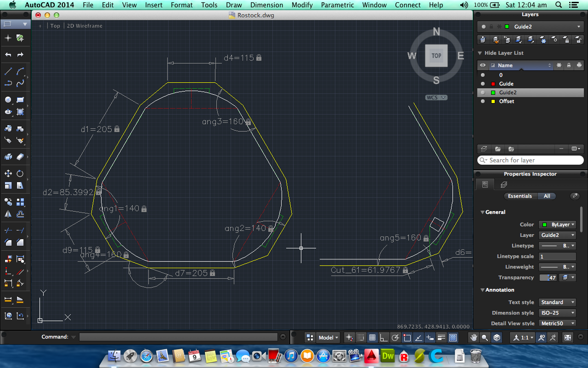Activate the Pan hand tool in status bar
Viewport: 588px width, 368px height.
point(474,337)
